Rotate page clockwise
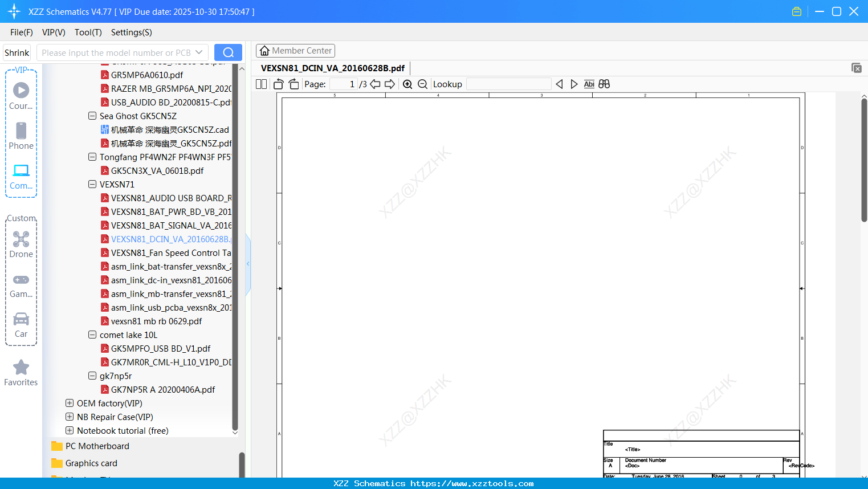868x489 pixels. click(294, 84)
